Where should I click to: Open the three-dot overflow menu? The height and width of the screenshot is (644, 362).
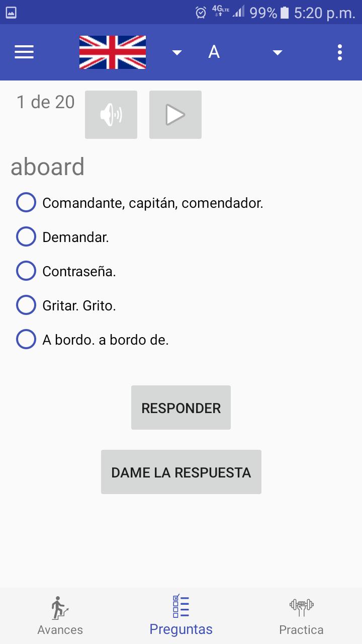(340, 52)
